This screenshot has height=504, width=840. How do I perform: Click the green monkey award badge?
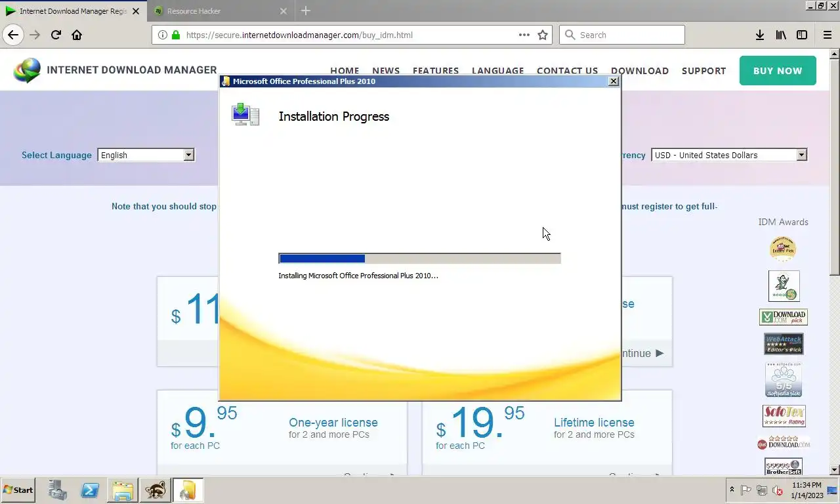(784, 286)
